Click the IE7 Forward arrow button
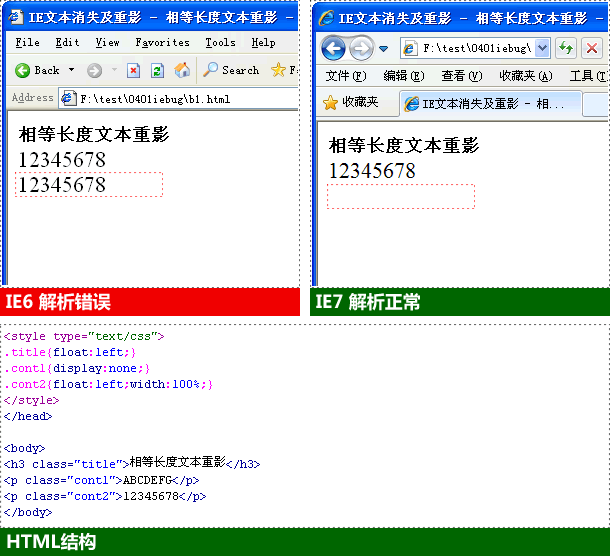 360,48
